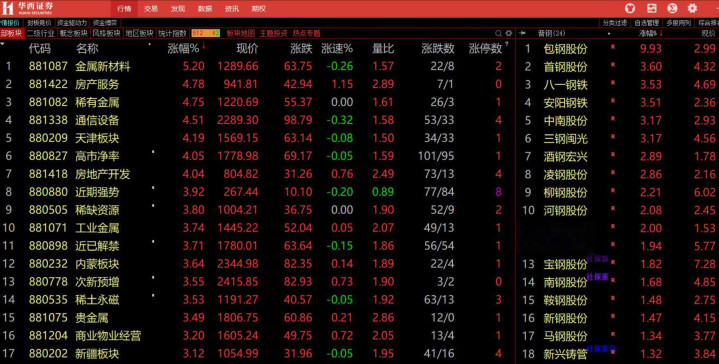Open settings gear in the red title bar
The width and height of the screenshot is (719, 364).
[x=692, y=8]
